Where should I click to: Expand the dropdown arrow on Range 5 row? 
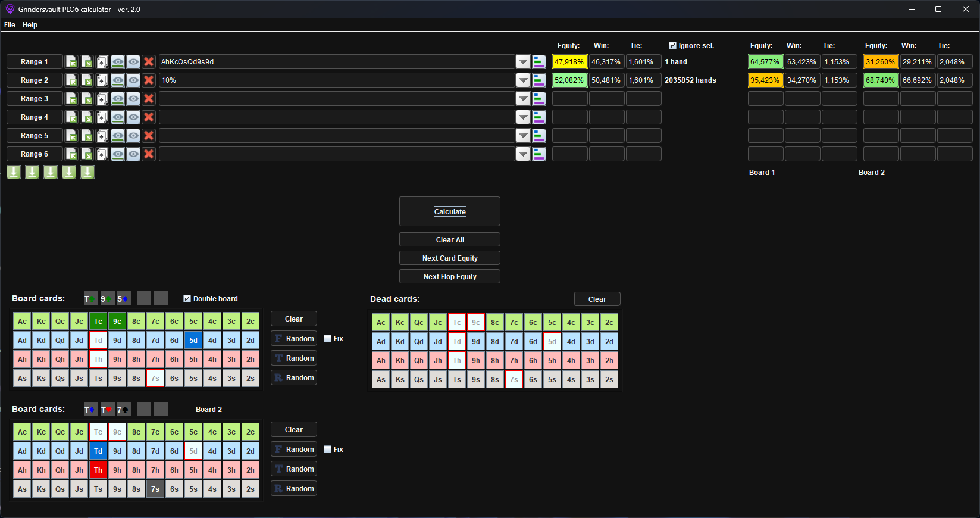tap(523, 136)
